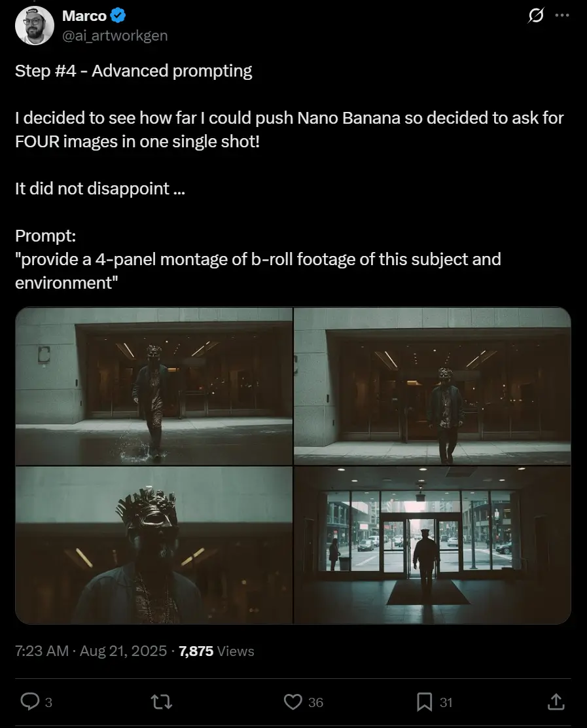This screenshot has width=587, height=728.
Task: Click the reply speech bubble icon
Action: (30, 702)
